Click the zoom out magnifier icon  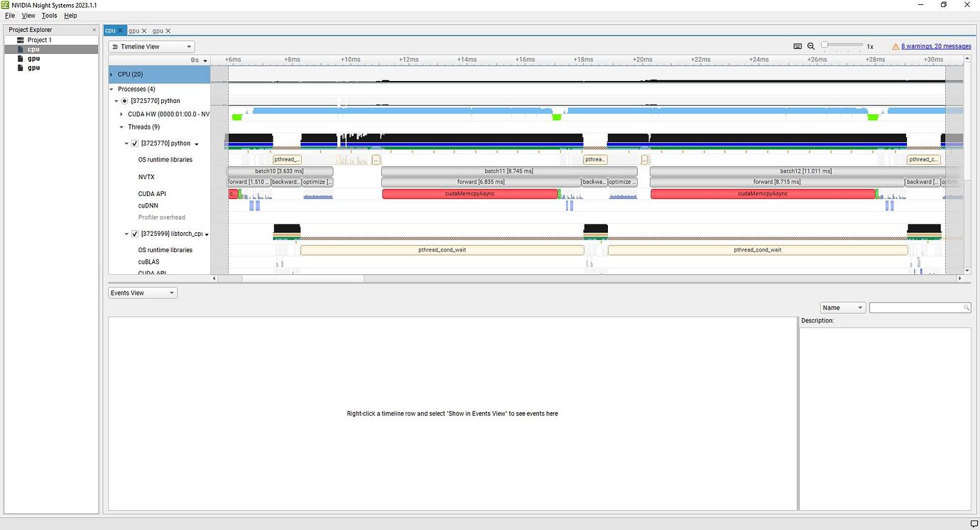(x=811, y=46)
